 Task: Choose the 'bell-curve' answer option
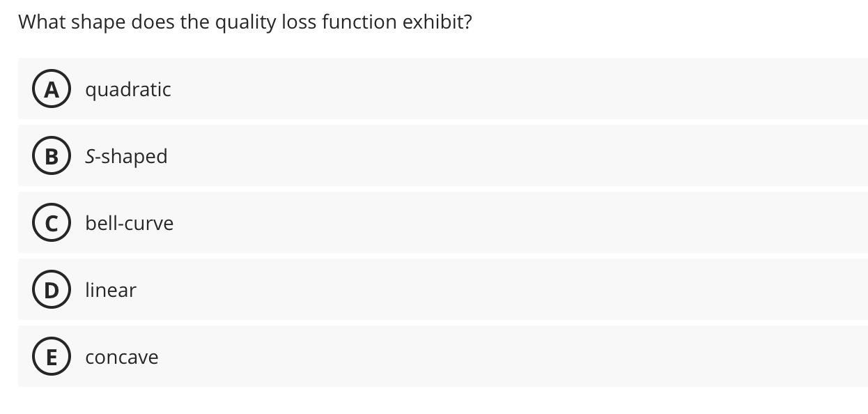[130, 223]
